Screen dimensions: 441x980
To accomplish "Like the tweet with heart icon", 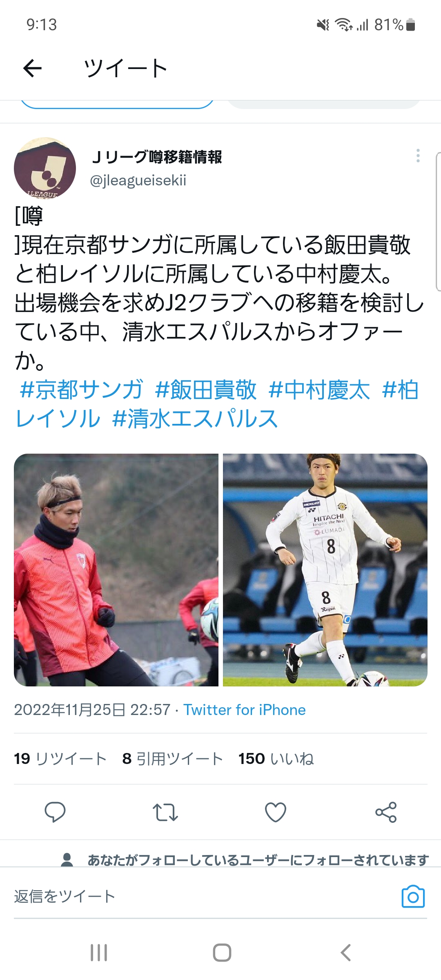I will pos(276,812).
